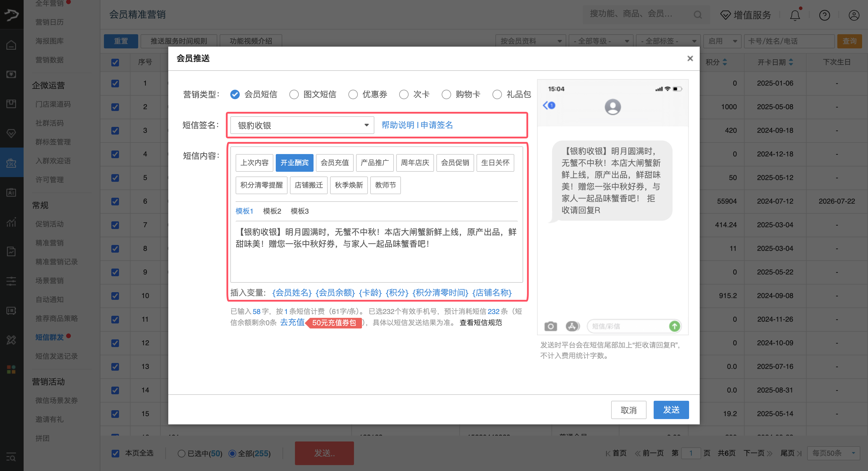Click the diamond member icon in left rail
This screenshot has height=471, width=868.
pyautogui.click(x=12, y=133)
